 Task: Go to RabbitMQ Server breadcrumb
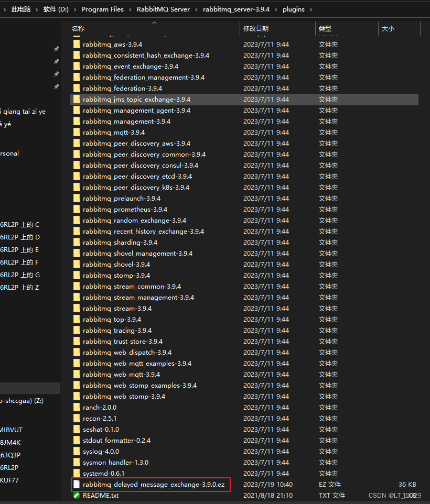[164, 9]
